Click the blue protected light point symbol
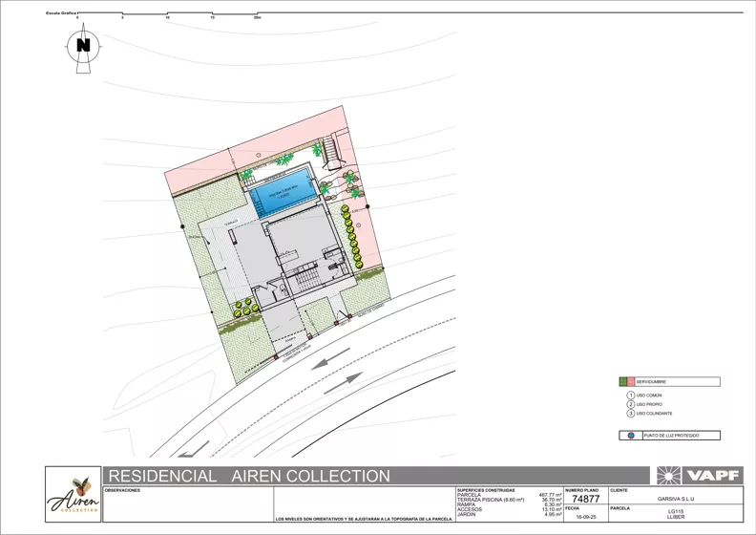This screenshot has height=535, width=756. 631,436
